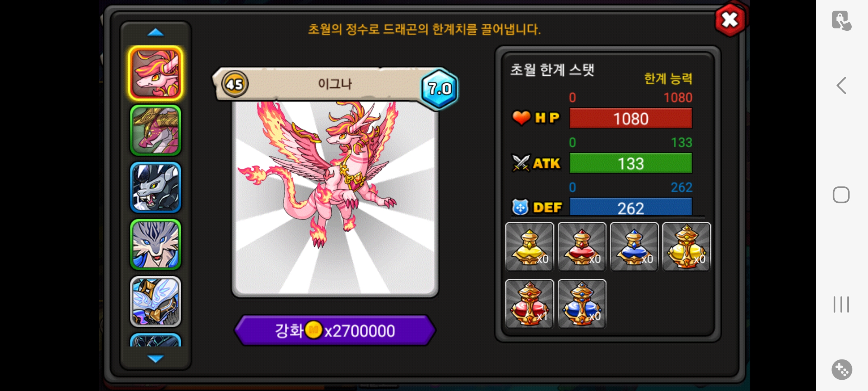This screenshot has height=391, width=868.
Task: Click the purple enhance button costing 2700000
Action: [x=335, y=330]
